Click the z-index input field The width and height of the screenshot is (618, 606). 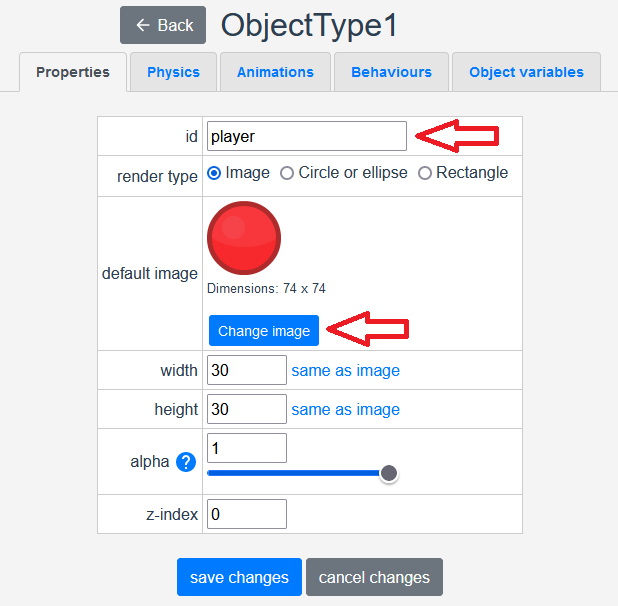click(247, 514)
